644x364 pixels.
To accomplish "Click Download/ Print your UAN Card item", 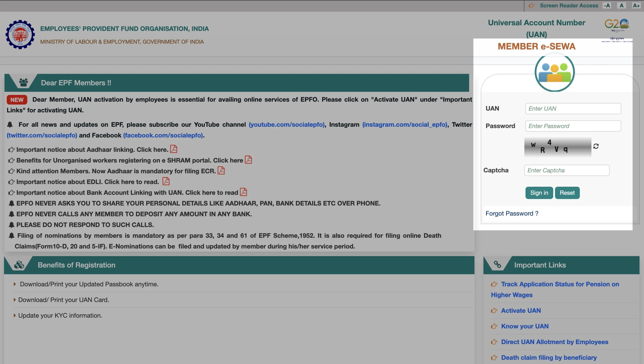I will 64,300.
